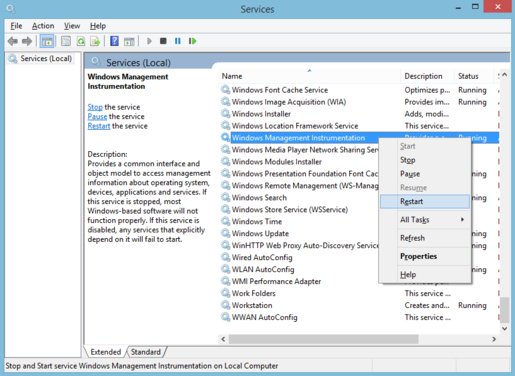The height and width of the screenshot is (376, 515).
Task: Click the blue Help question-mark icon
Action: pos(114,41)
